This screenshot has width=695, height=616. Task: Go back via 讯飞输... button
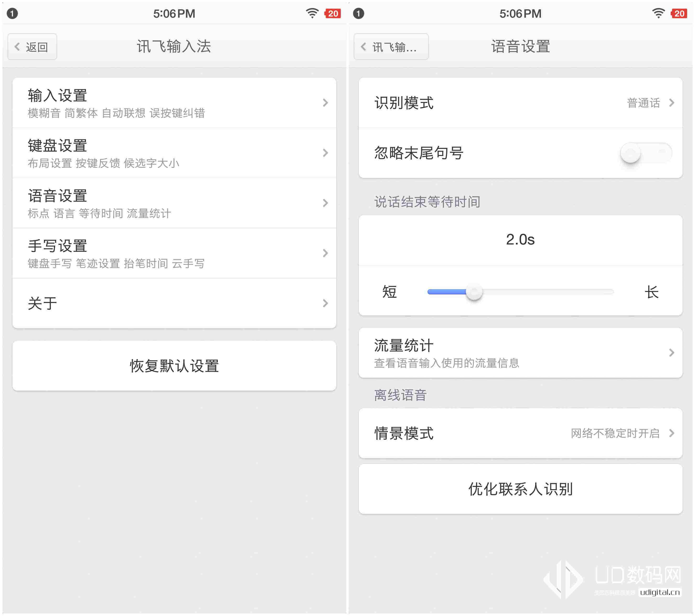pyautogui.click(x=391, y=47)
